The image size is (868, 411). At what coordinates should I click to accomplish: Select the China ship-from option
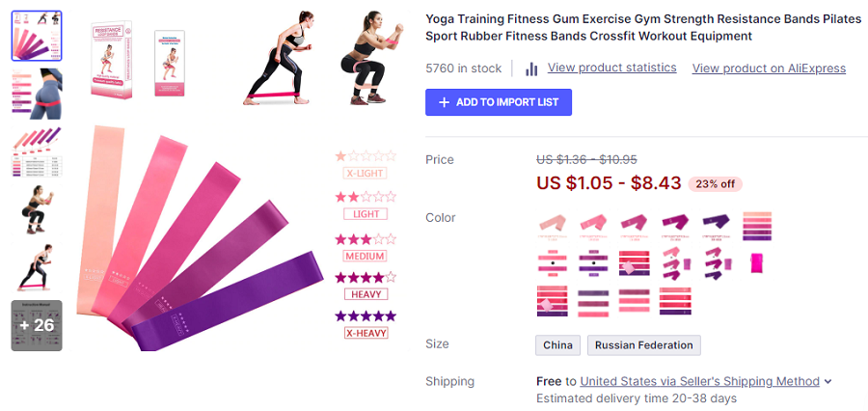(x=557, y=345)
